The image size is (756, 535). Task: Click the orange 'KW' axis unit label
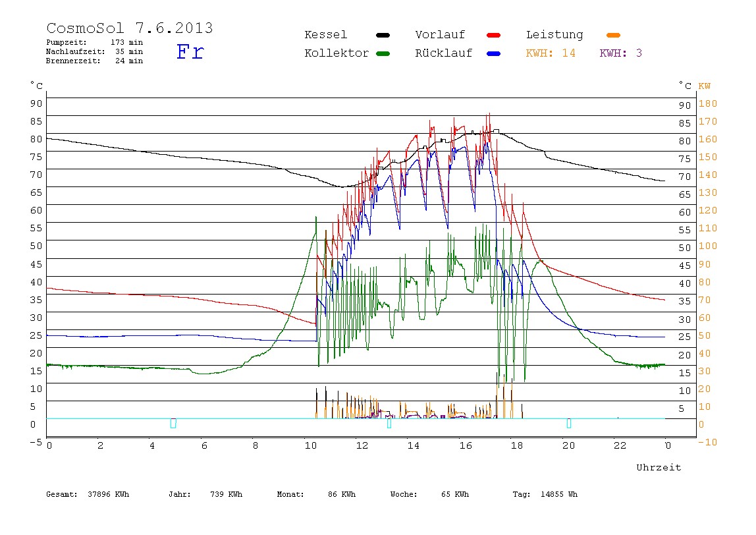705,86
